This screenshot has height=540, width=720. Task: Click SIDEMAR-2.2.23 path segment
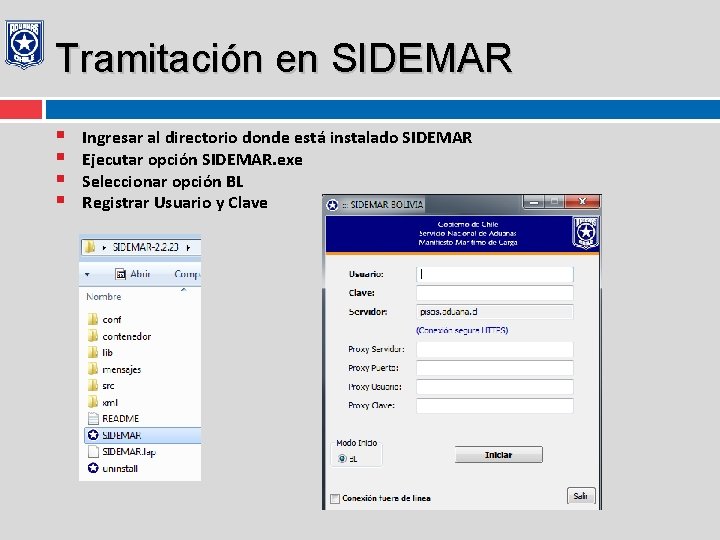coord(145,247)
